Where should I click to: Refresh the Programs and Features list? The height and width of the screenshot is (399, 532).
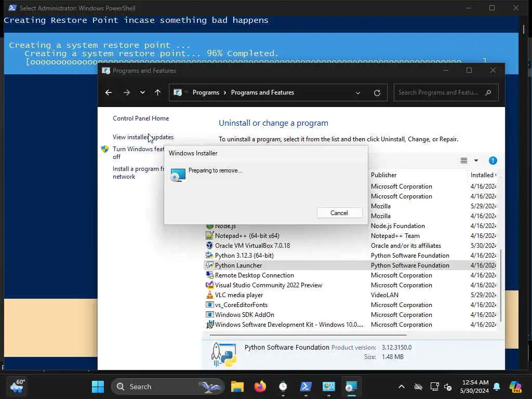click(x=377, y=93)
